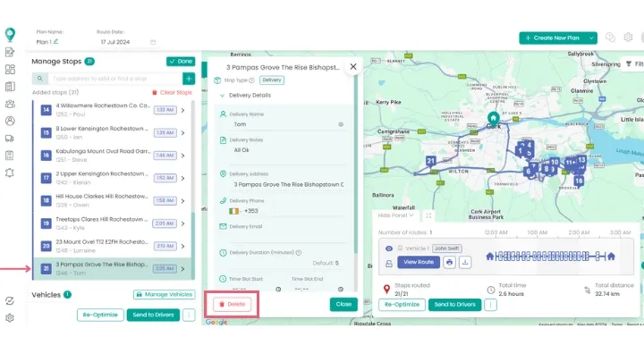The width and height of the screenshot is (644, 362).
Task: Click the print route icon
Action: point(449,262)
